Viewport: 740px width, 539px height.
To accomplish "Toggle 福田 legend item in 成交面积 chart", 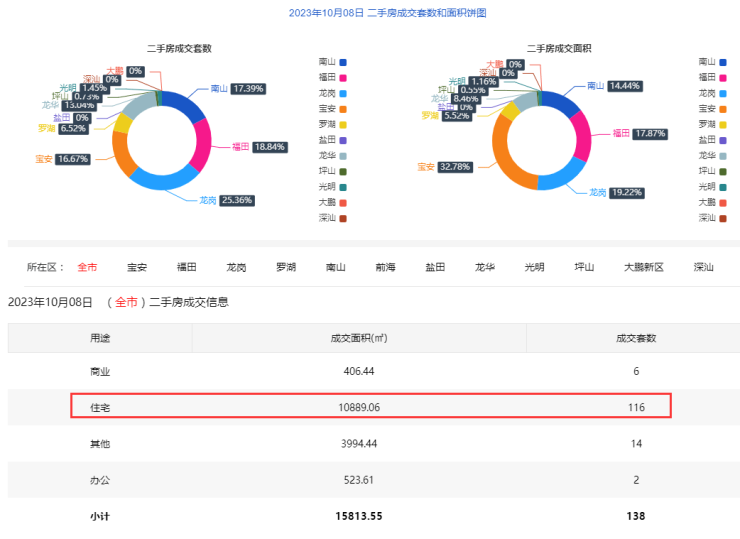I will coord(714,77).
